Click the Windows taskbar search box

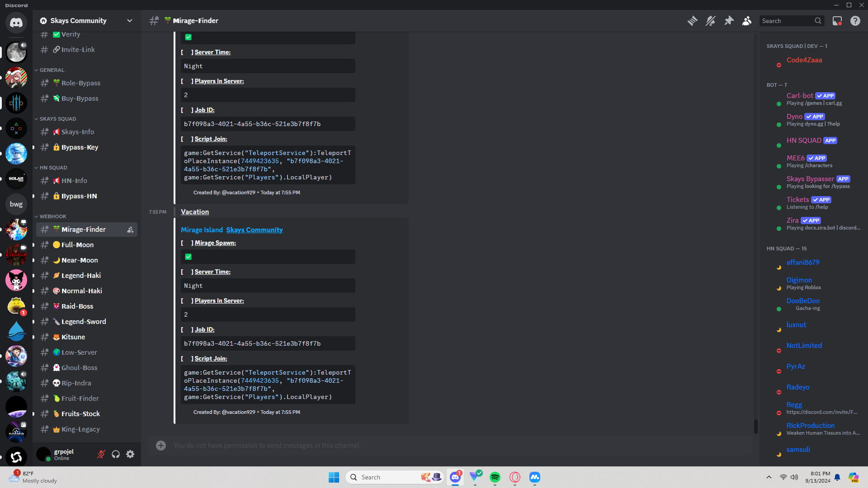click(x=395, y=477)
